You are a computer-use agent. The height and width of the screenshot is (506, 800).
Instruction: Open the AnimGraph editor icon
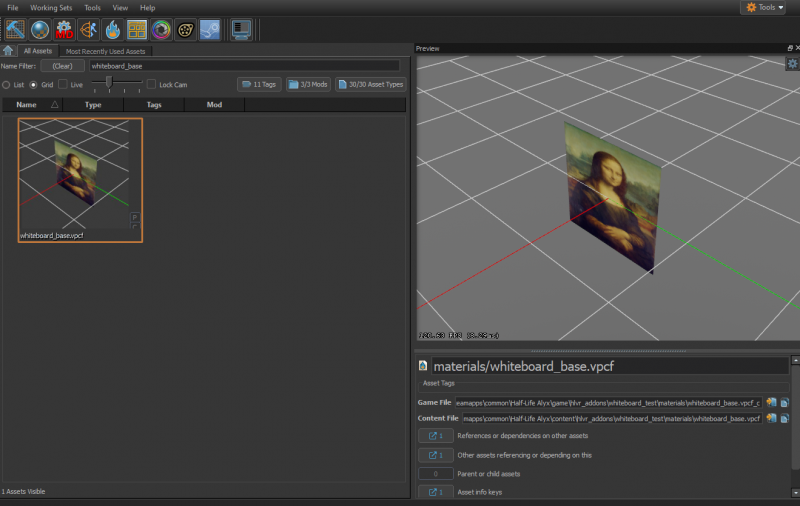tap(88, 30)
